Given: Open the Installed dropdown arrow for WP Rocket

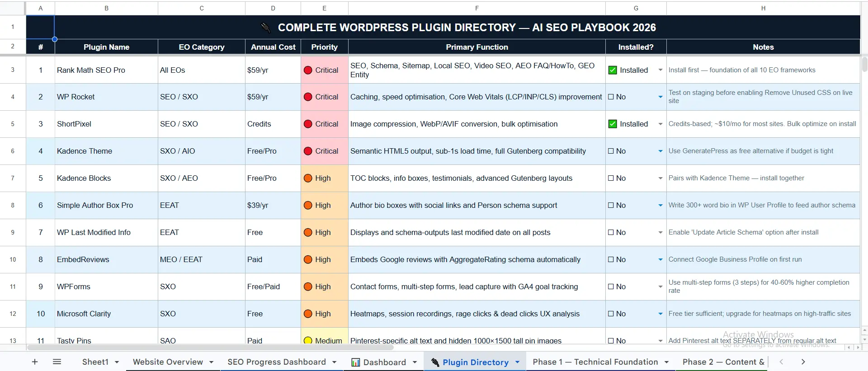Looking at the screenshot, I should [x=660, y=97].
